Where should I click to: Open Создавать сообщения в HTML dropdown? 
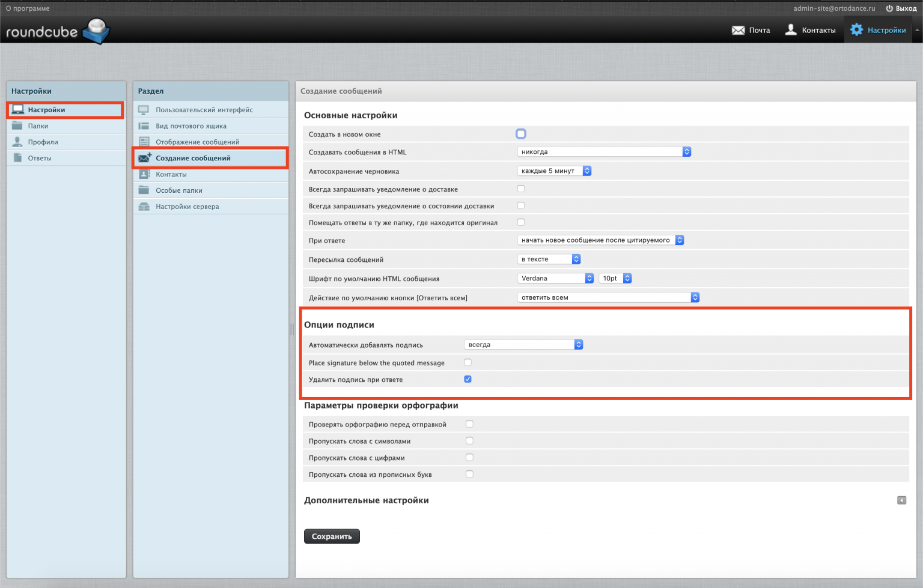coord(604,152)
